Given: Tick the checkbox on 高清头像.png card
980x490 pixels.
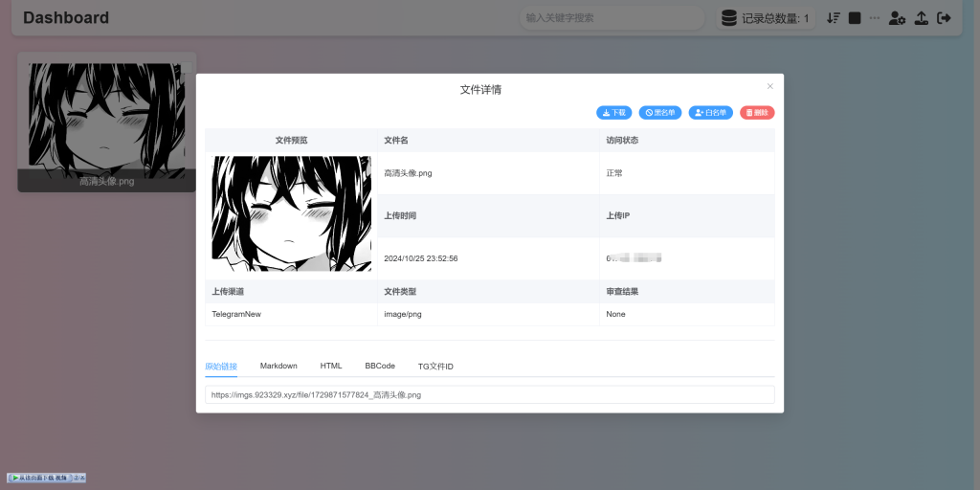Looking at the screenshot, I should pyautogui.click(x=186, y=67).
